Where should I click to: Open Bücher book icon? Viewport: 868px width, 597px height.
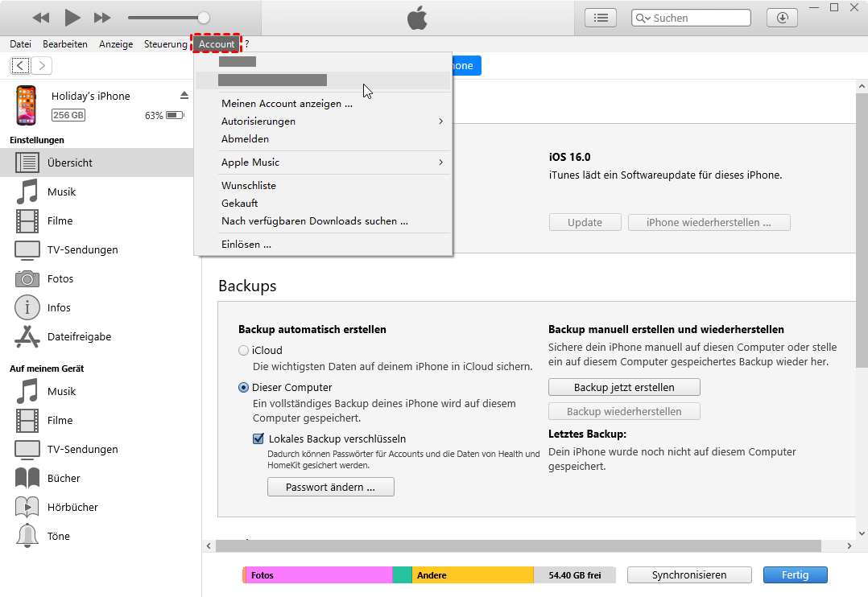point(27,478)
